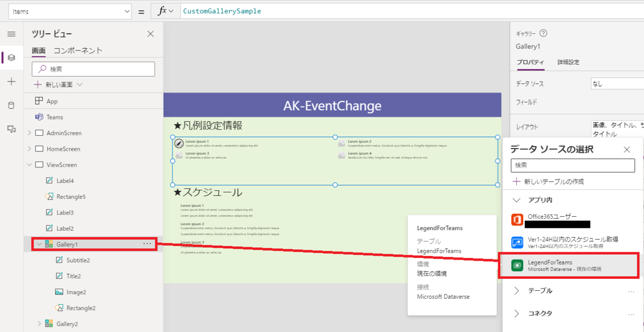Expand the AdminScreen tree node

(x=31, y=132)
